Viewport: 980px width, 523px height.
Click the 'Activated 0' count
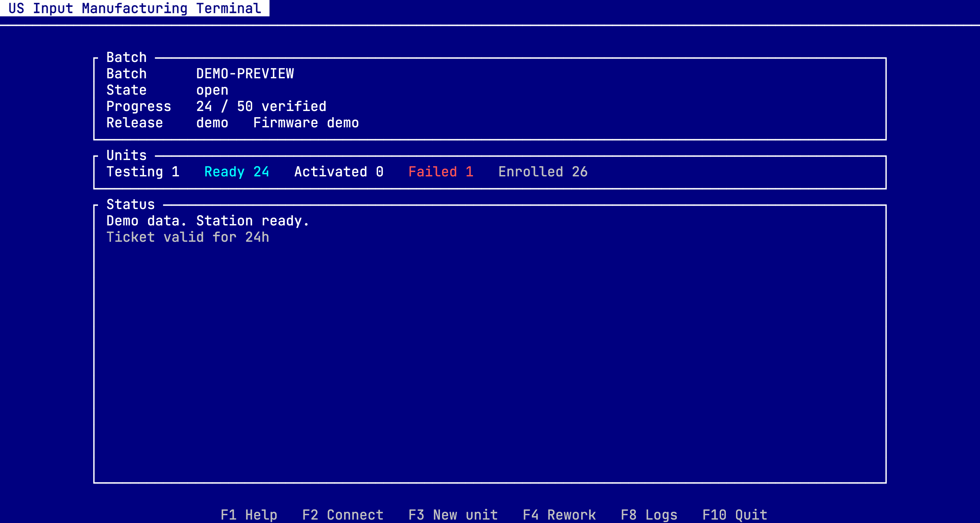click(339, 172)
